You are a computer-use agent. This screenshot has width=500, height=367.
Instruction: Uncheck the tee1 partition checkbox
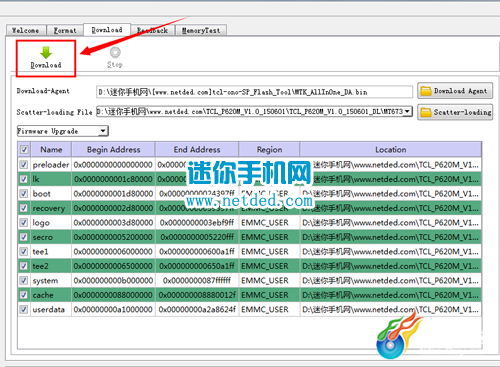[x=24, y=251]
